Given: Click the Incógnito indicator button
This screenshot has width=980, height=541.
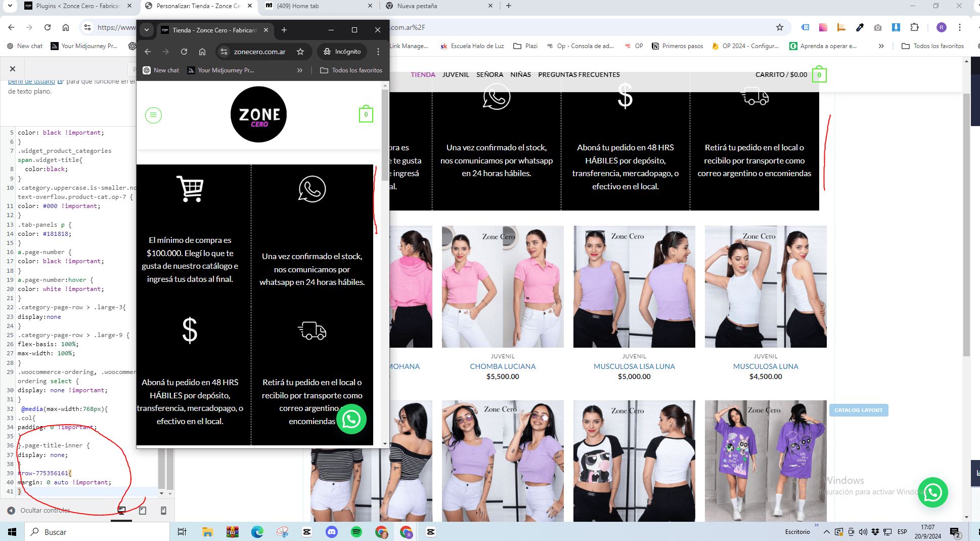Looking at the screenshot, I should (x=342, y=52).
